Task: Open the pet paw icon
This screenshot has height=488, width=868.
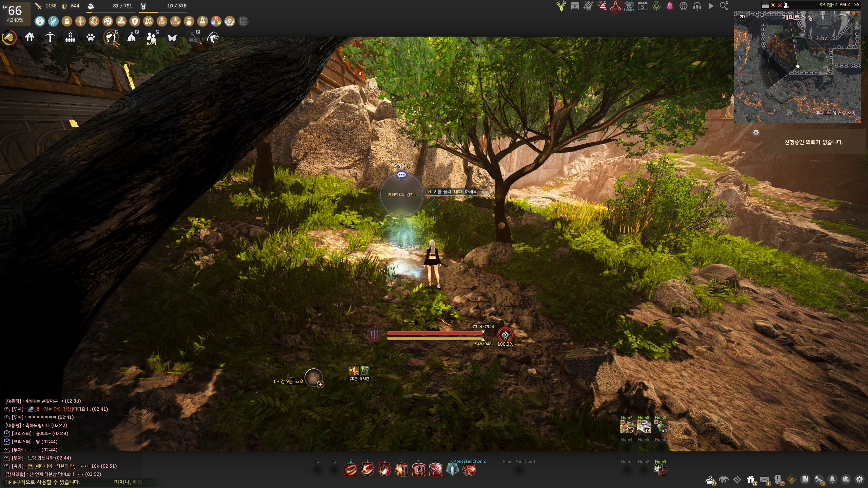Action: [91, 37]
